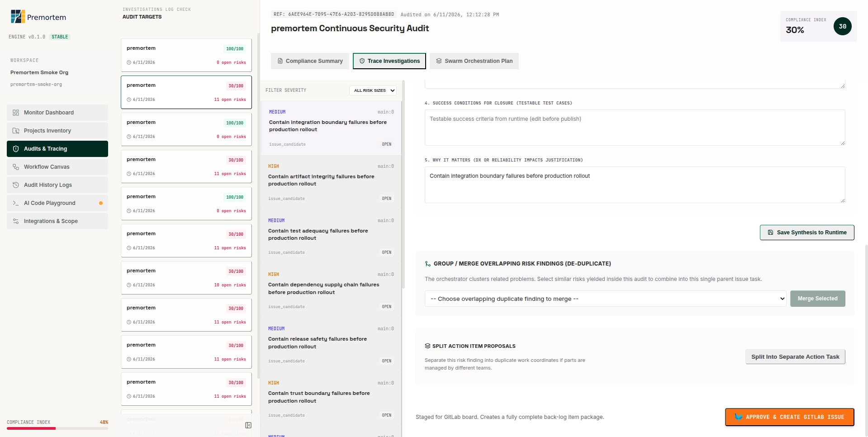Click the success conditions text area
This screenshot has width=868, height=437.
(635, 128)
